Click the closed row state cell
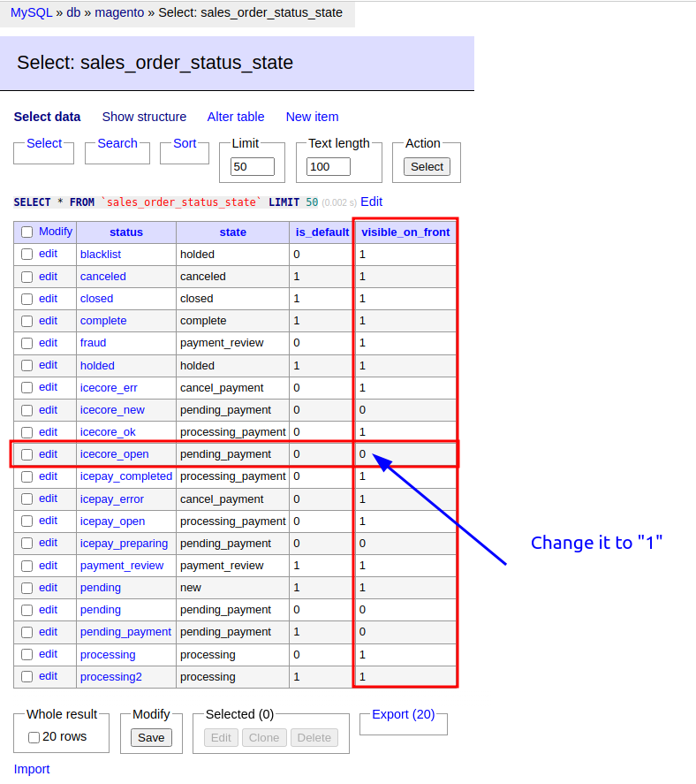The height and width of the screenshot is (784, 696). point(233,299)
